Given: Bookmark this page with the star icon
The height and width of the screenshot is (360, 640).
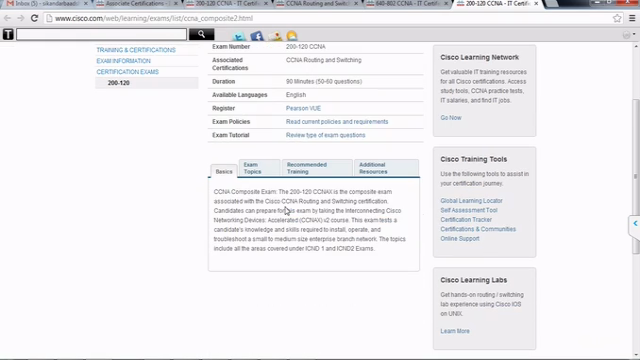Looking at the screenshot, I should 617,18.
